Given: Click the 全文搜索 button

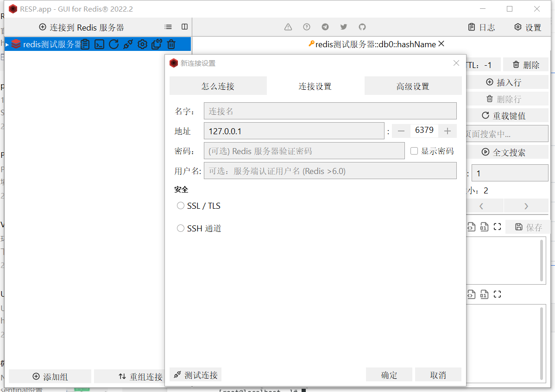Looking at the screenshot, I should (x=507, y=152).
